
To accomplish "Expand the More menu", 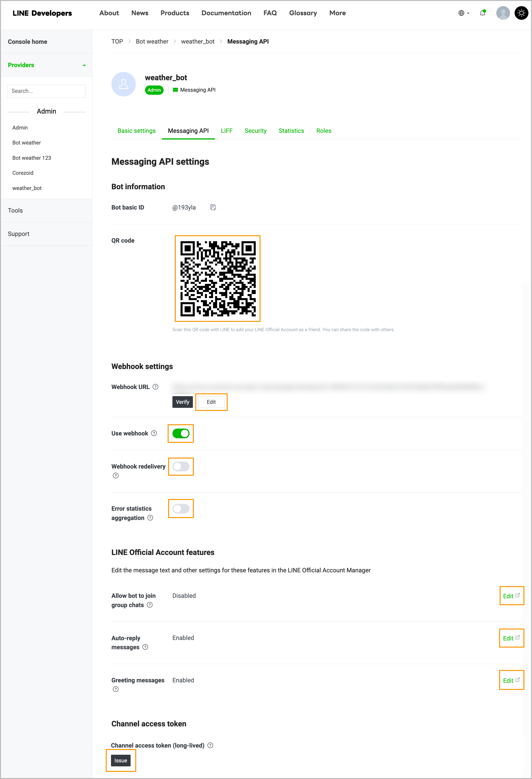I will (x=337, y=13).
